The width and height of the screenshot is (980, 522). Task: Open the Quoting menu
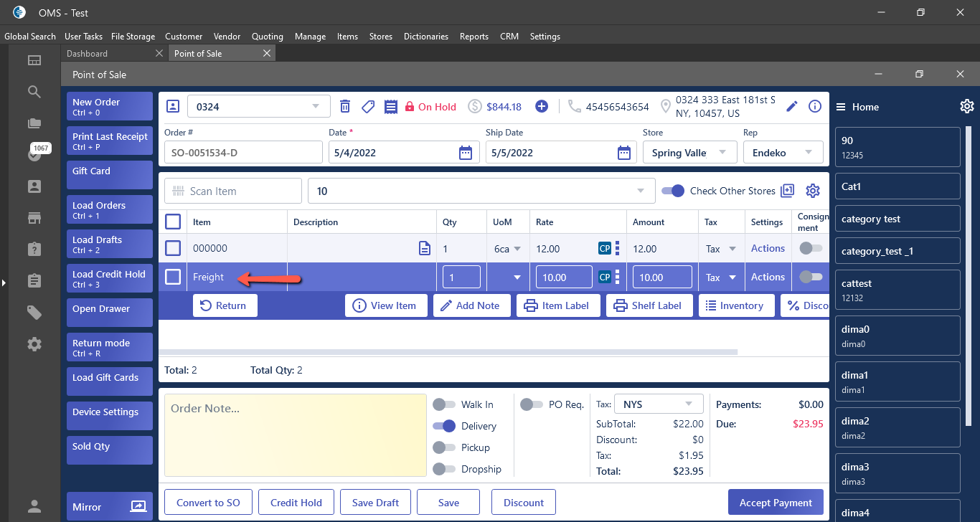click(x=267, y=37)
